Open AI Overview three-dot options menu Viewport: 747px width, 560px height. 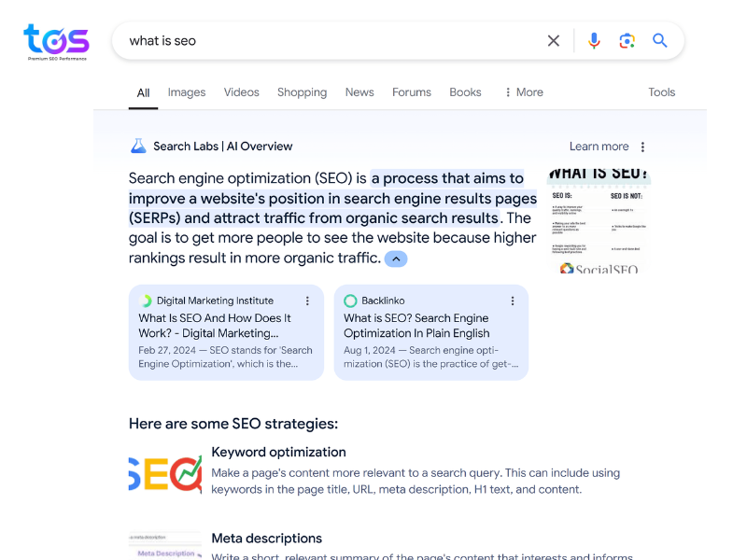(x=642, y=147)
